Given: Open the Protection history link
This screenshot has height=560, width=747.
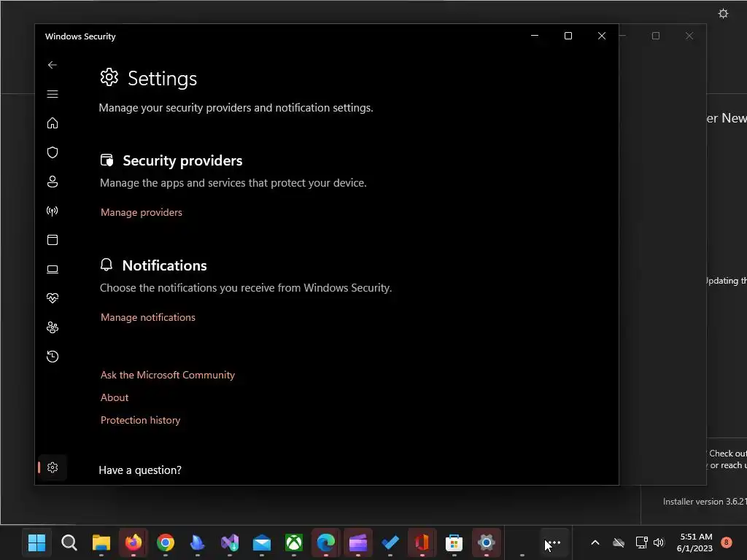Looking at the screenshot, I should point(141,421).
